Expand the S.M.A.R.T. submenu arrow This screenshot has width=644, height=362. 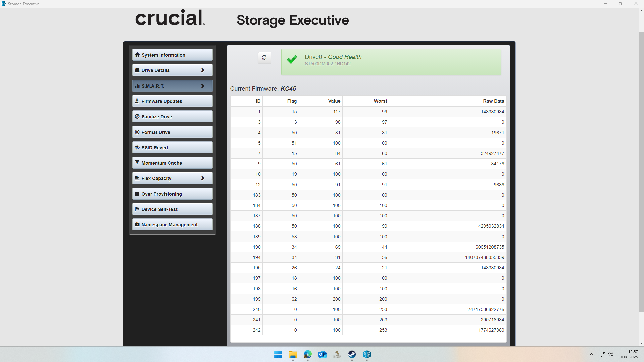[x=203, y=86]
